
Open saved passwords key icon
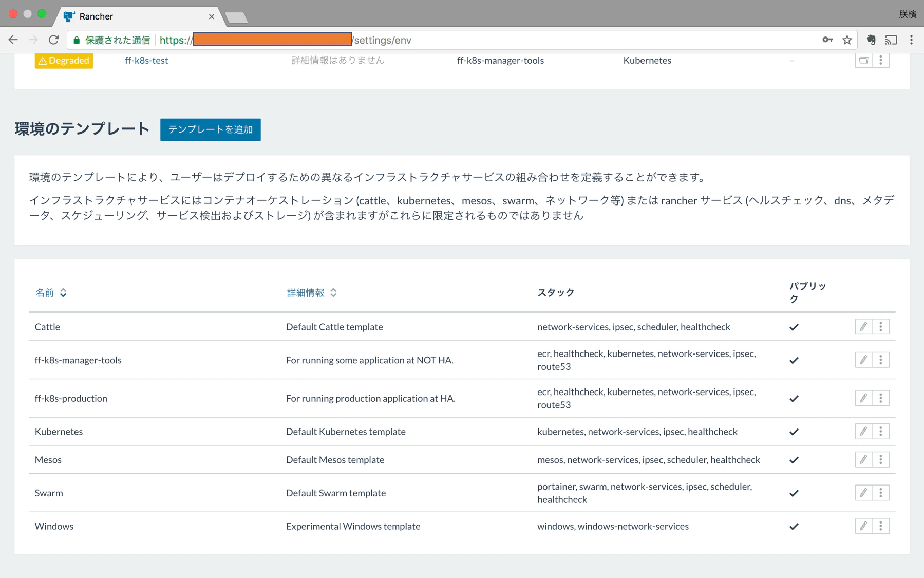click(x=827, y=40)
